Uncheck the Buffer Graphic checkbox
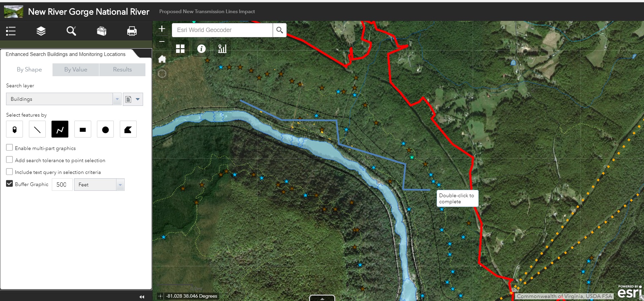The height and width of the screenshot is (301, 644). click(10, 184)
